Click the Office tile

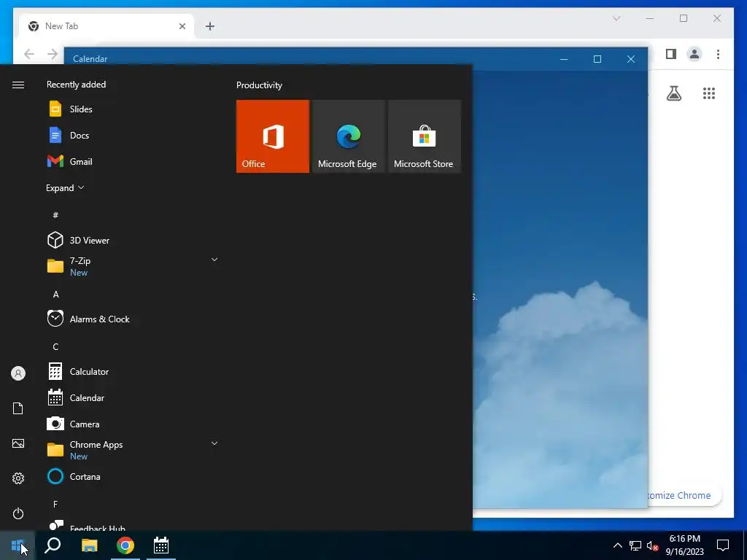(273, 136)
